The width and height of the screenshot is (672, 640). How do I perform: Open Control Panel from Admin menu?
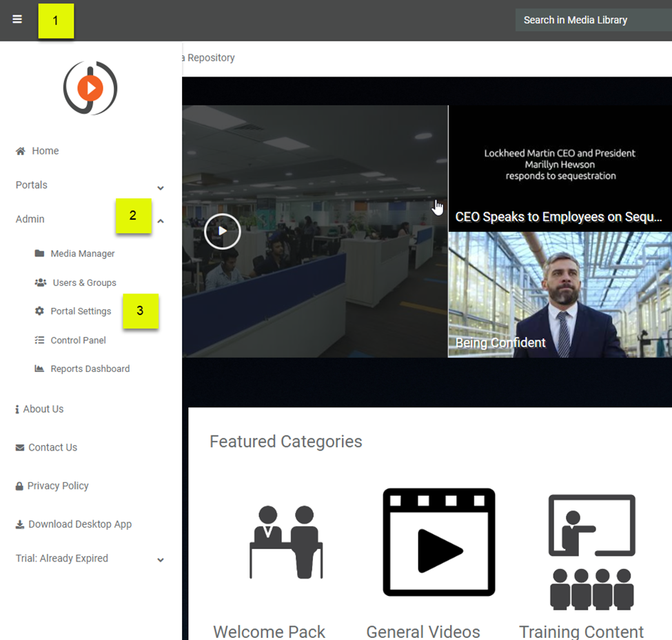[x=78, y=340]
